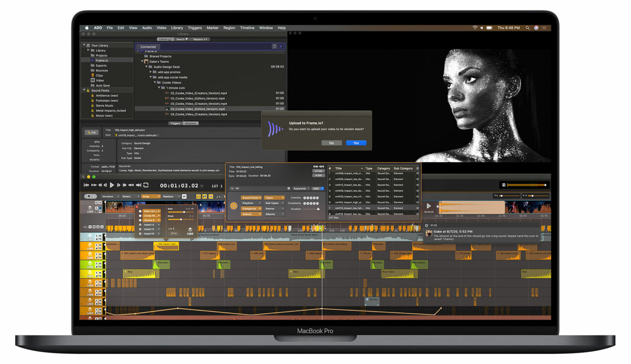Click the rewind double-arrow transport button

coord(100,185)
